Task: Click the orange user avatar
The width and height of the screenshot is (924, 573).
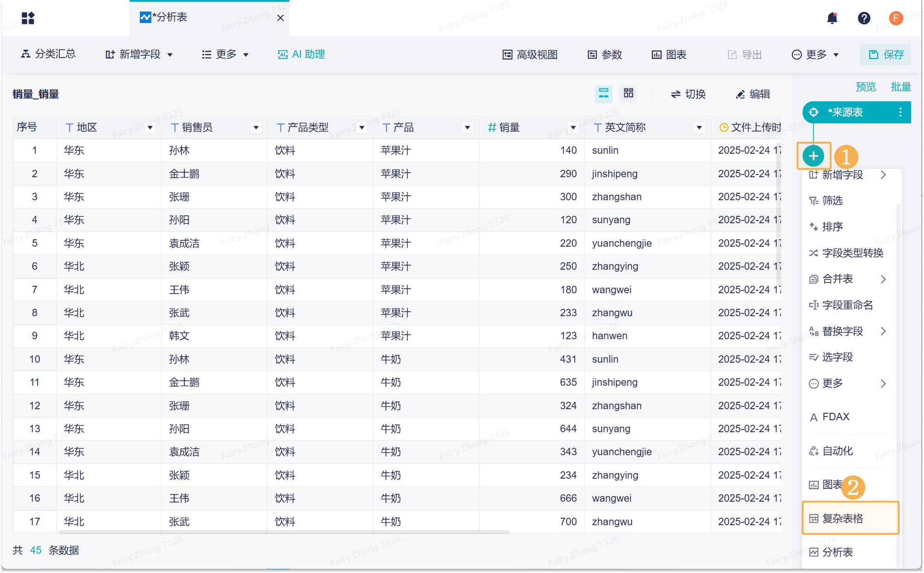Action: [x=895, y=18]
